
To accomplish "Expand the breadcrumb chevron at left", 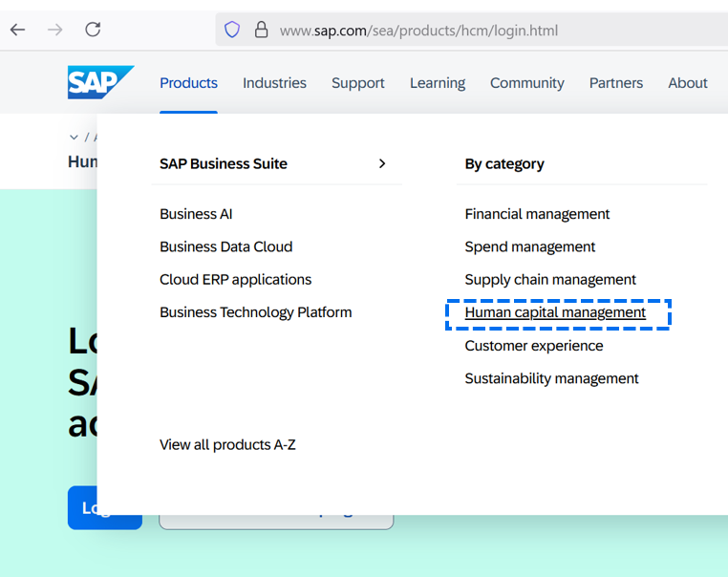I will [x=75, y=138].
